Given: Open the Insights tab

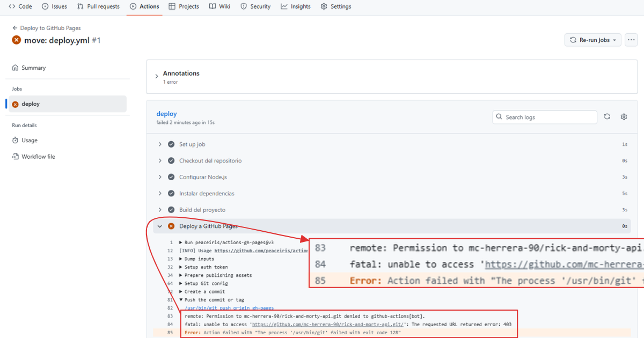Looking at the screenshot, I should (x=296, y=6).
